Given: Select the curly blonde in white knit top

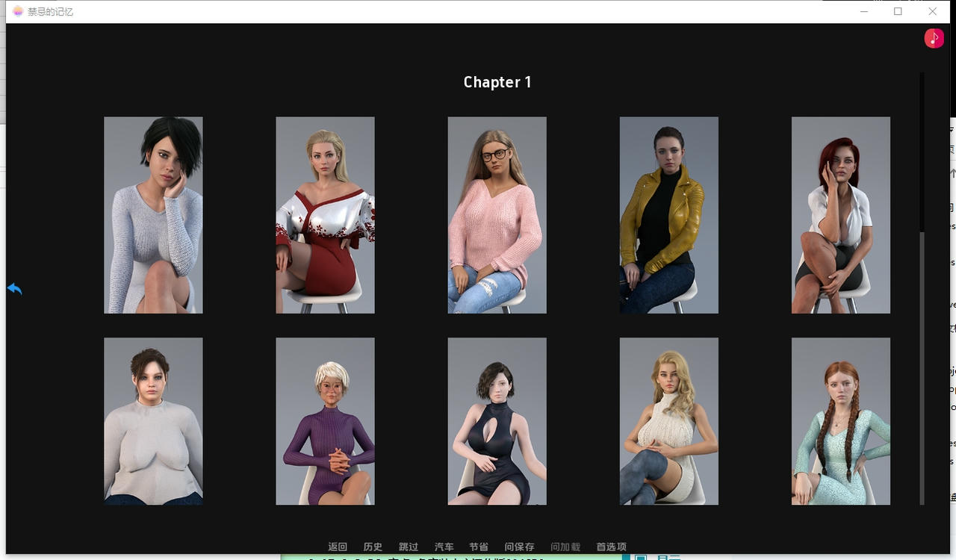Looking at the screenshot, I should 668,421.
